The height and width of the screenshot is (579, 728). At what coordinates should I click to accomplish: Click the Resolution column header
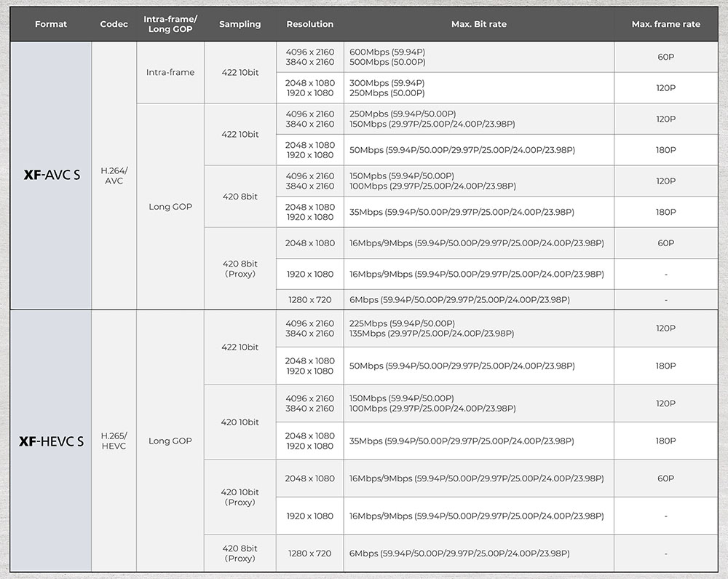[309, 24]
